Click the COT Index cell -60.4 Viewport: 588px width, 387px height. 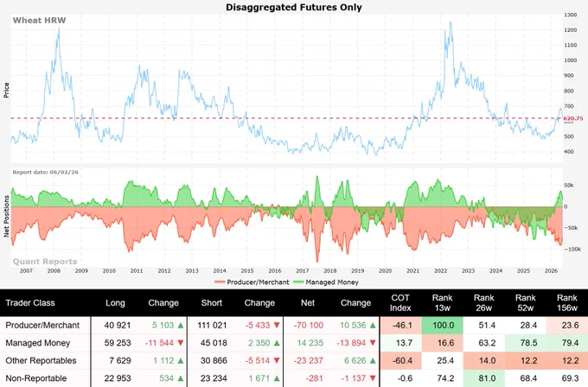(x=401, y=360)
